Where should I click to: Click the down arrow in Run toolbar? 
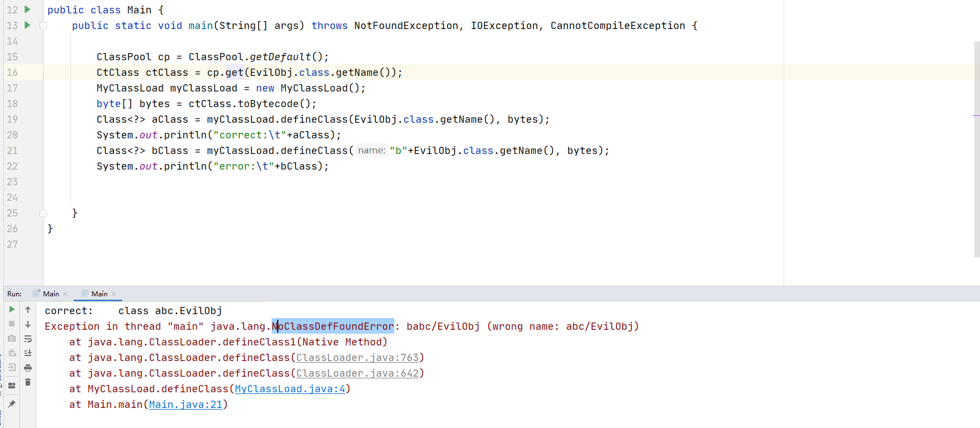pos(28,324)
